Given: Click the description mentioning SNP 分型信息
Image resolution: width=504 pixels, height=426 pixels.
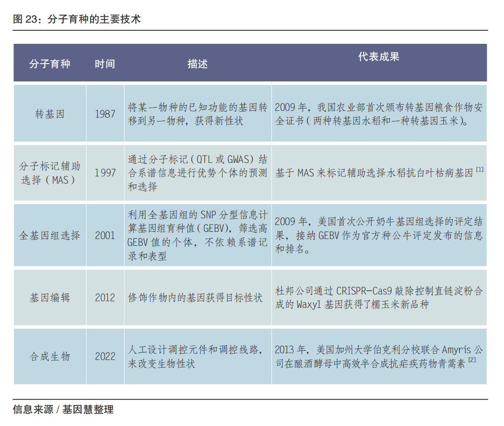Looking at the screenshot, I should (x=198, y=236).
